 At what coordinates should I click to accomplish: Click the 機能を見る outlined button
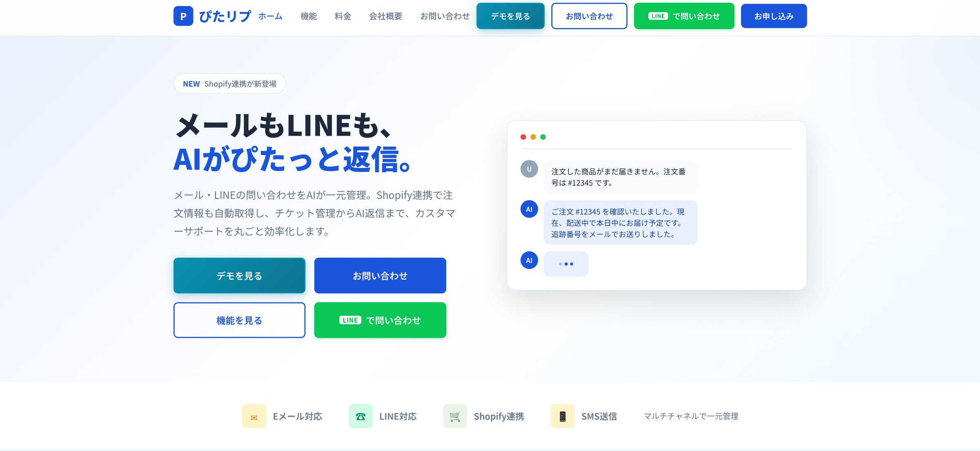(x=239, y=320)
